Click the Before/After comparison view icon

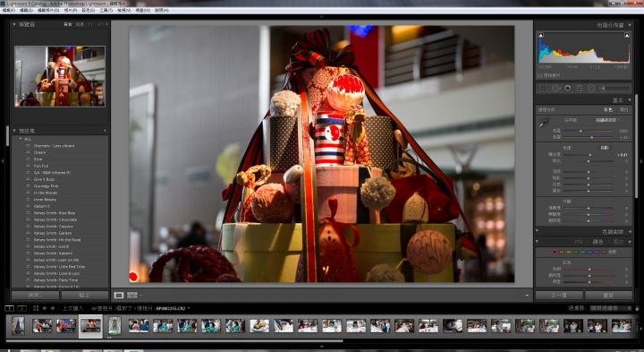pyautogui.click(x=132, y=296)
